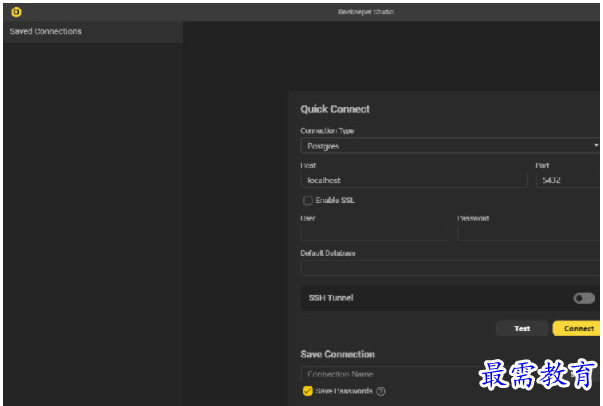The height and width of the screenshot is (406, 603).
Task: Uncheck the Save Passwords checkbox
Action: (308, 391)
